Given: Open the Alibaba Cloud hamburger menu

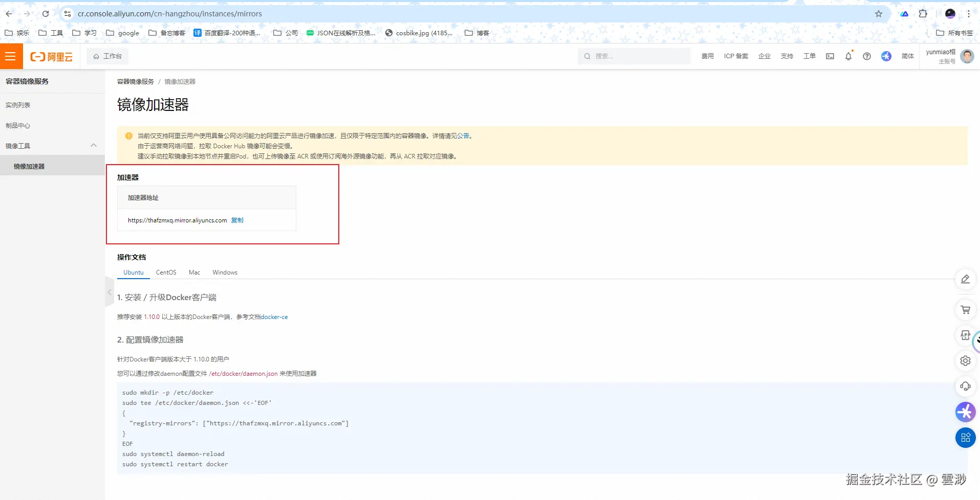Looking at the screenshot, I should coord(11,56).
